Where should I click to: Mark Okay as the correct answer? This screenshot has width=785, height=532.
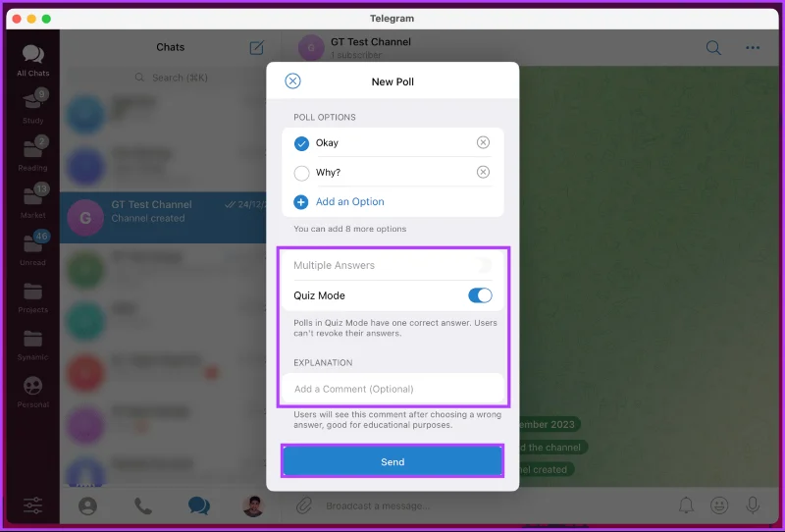[301, 143]
